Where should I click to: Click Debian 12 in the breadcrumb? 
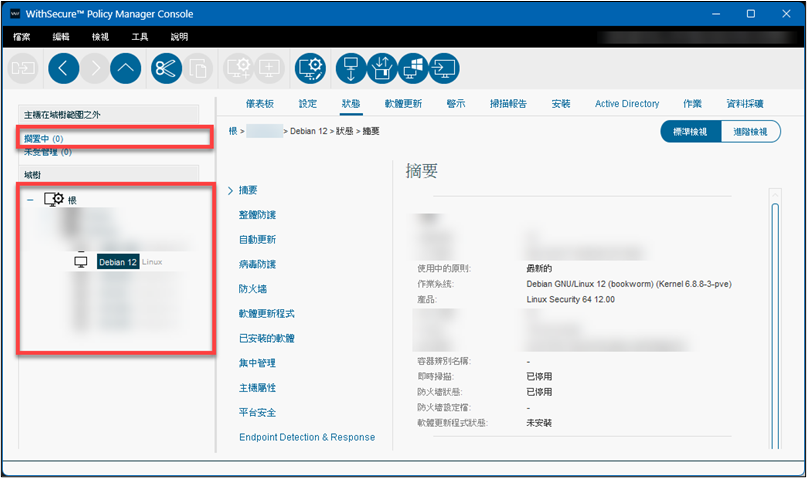309,131
